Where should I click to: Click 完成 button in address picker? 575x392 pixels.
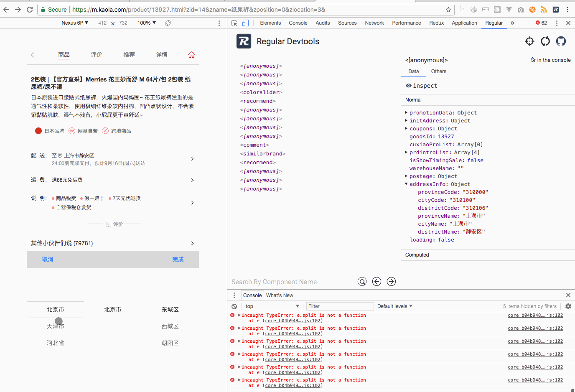pos(178,260)
